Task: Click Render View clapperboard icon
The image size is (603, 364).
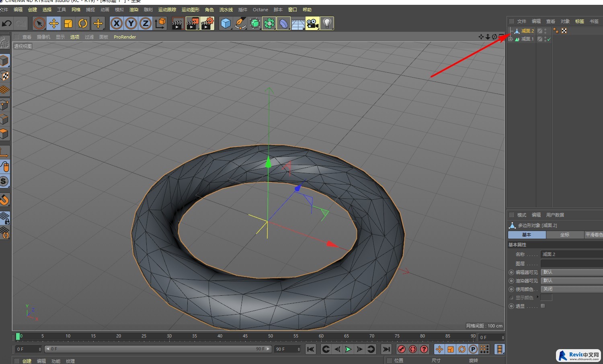Action: coord(178,24)
